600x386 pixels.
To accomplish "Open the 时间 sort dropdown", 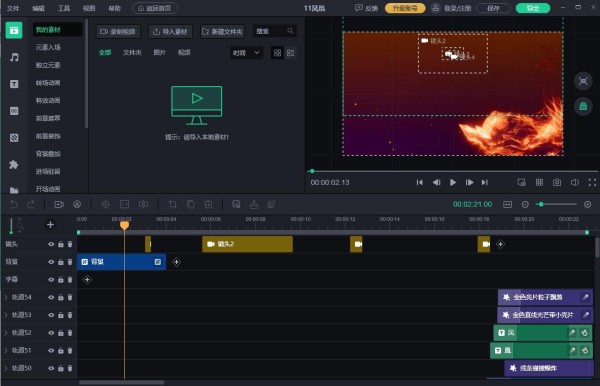I will point(246,53).
